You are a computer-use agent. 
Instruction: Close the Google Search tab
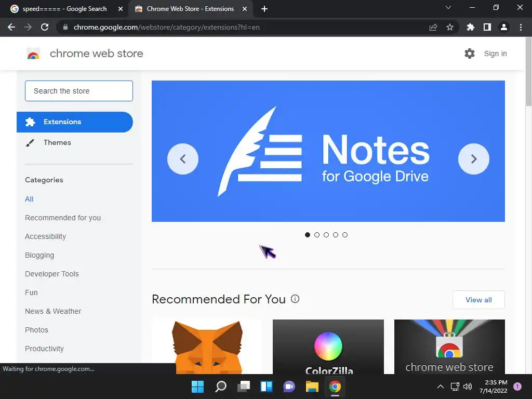[121, 9]
